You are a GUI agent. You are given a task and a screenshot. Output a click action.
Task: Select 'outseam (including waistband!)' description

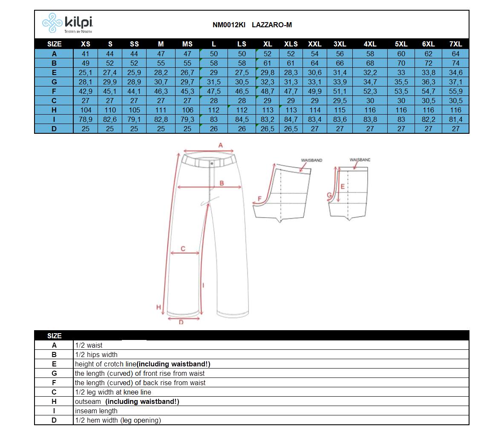point(127,402)
